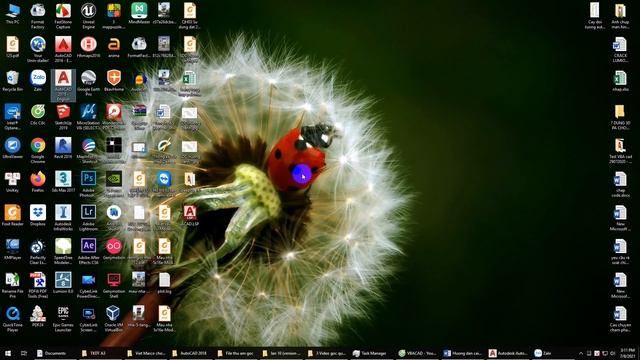
Task: Launch UltraViewer from the desktop
Action: click(13, 148)
